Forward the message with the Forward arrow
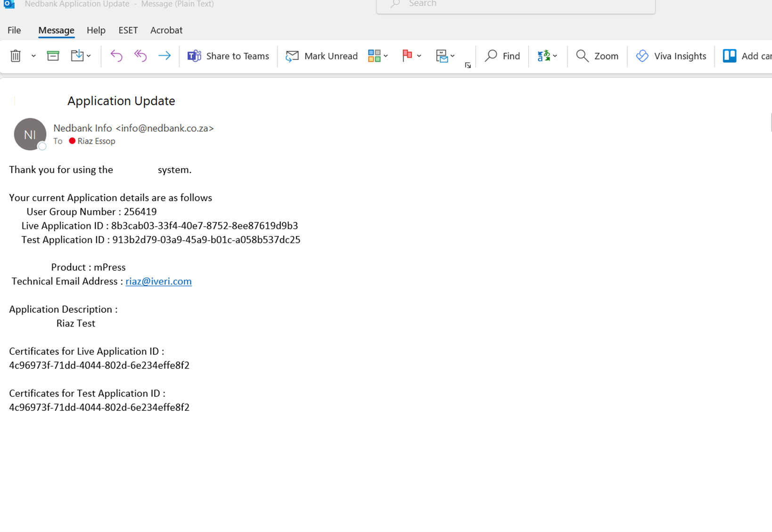The width and height of the screenshot is (772, 532). pyautogui.click(x=164, y=56)
